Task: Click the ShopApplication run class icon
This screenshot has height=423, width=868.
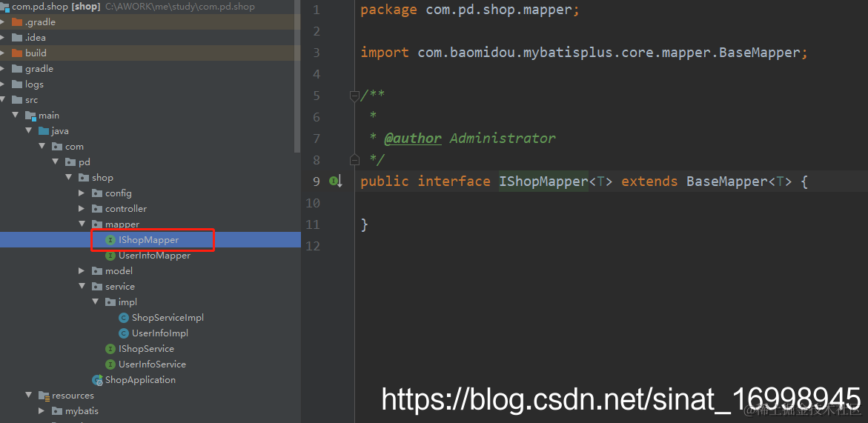Action: (97, 380)
